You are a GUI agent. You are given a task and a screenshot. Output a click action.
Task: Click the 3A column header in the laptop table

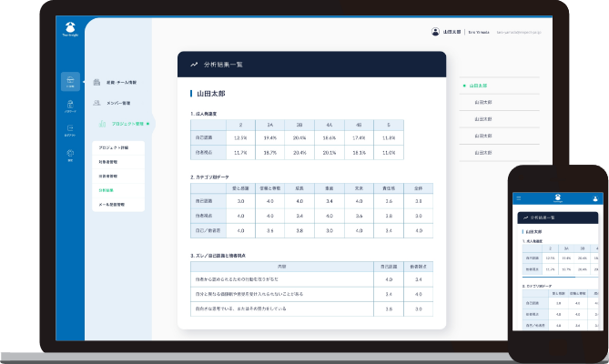click(270, 125)
